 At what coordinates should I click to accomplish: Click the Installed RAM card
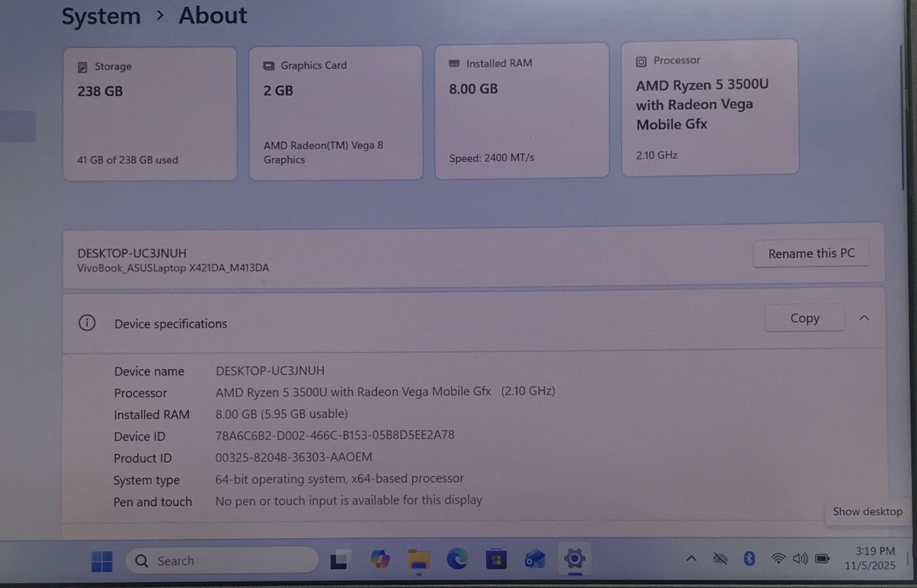[x=522, y=111]
